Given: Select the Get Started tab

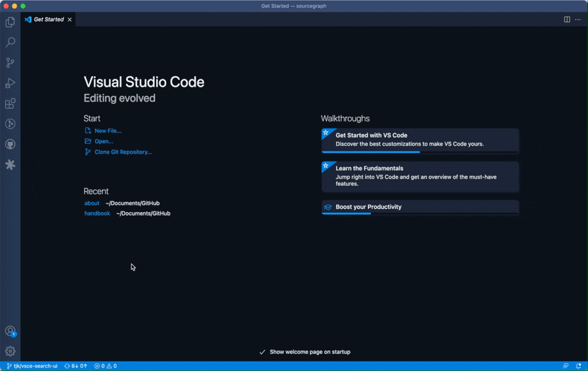Looking at the screenshot, I should tap(49, 20).
